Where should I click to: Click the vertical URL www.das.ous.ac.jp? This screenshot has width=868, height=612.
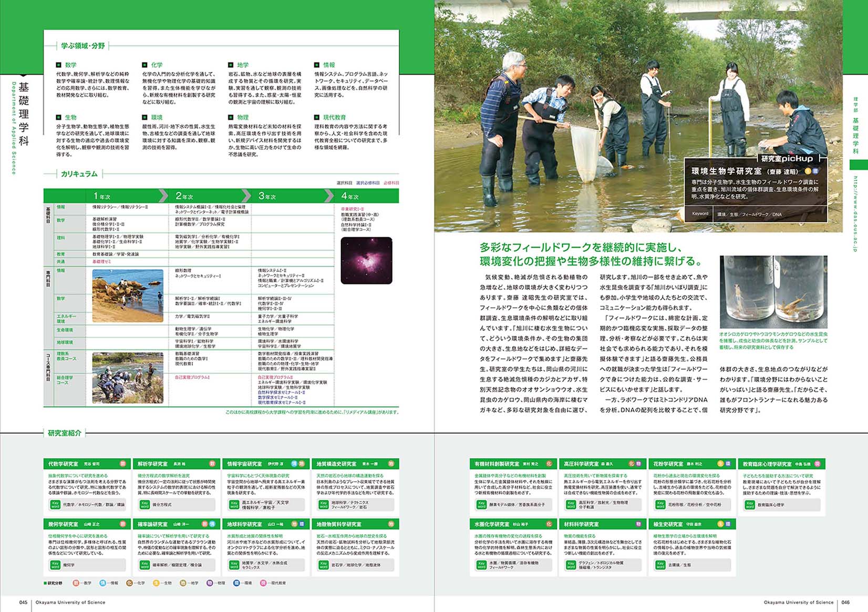pos(855,213)
